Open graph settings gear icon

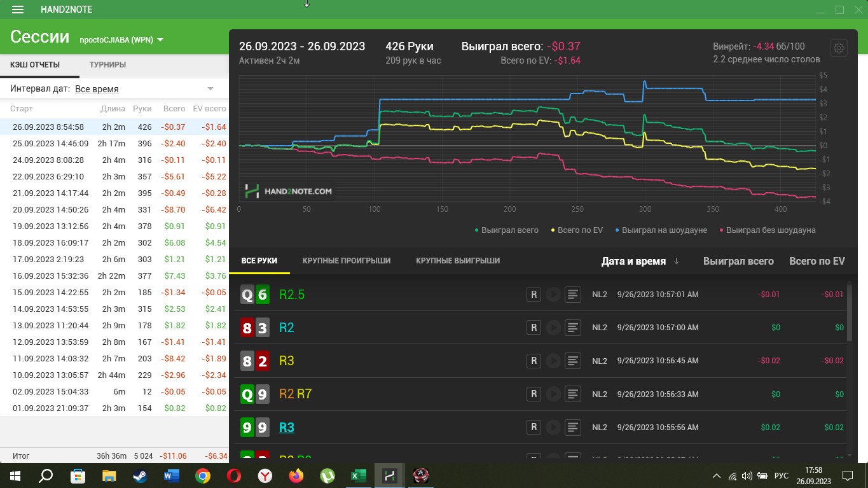pyautogui.click(x=839, y=48)
